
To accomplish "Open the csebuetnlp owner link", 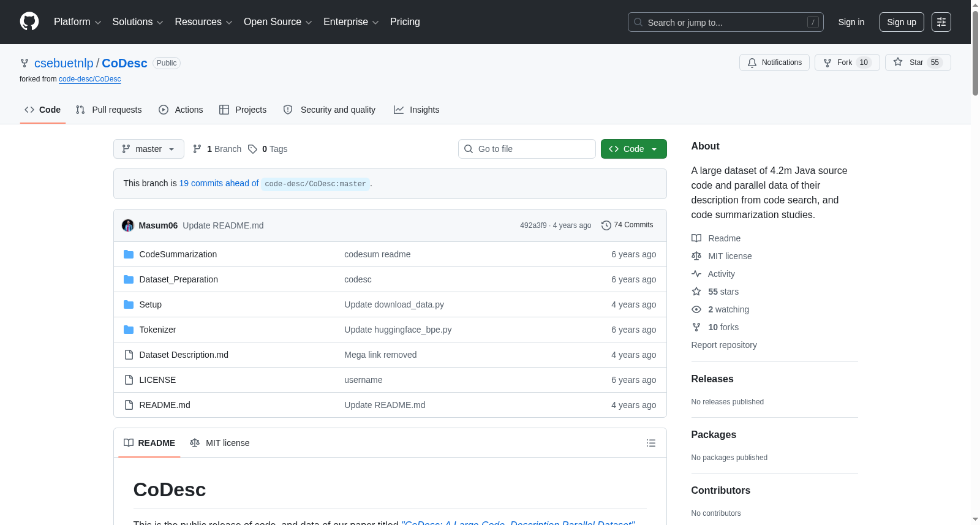I will (x=64, y=63).
